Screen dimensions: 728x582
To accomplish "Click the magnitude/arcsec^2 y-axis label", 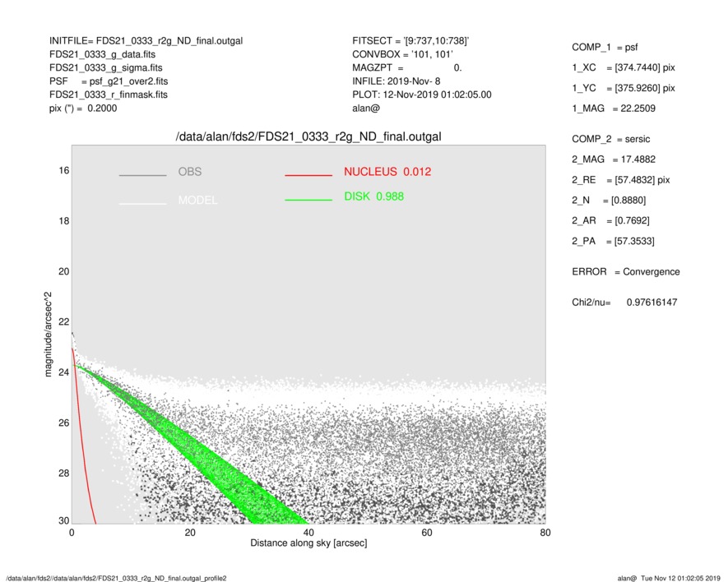I will pos(48,335).
